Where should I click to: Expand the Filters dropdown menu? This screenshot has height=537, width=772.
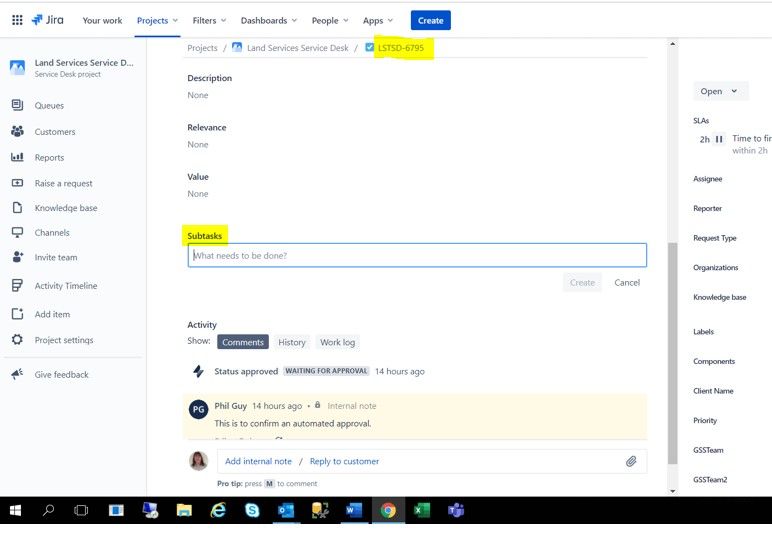[x=209, y=20]
